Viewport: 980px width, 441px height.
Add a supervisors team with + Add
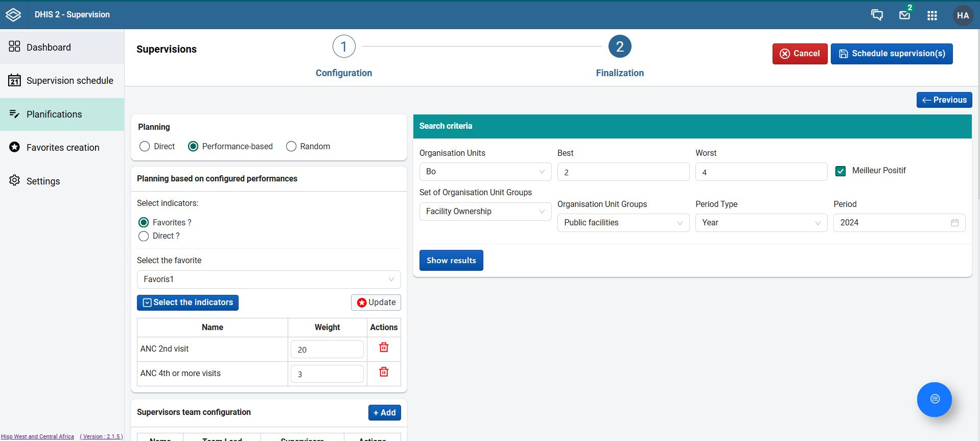[384, 412]
